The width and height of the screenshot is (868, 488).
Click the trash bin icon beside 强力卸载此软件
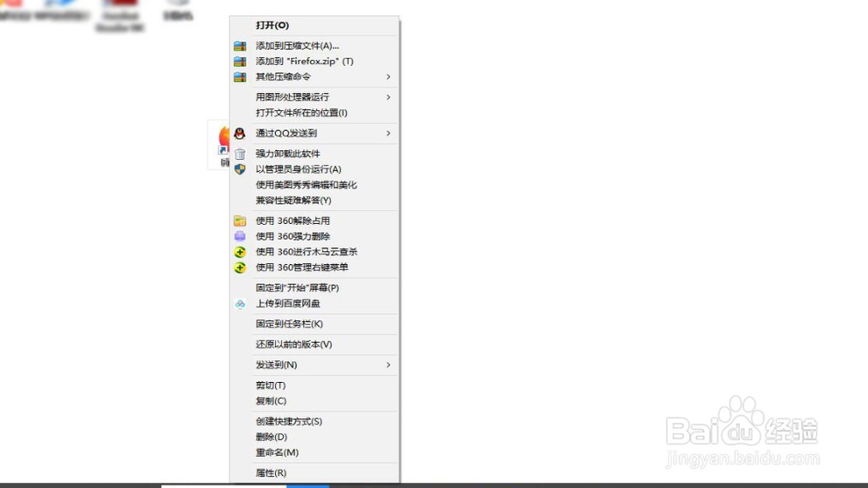(x=240, y=154)
